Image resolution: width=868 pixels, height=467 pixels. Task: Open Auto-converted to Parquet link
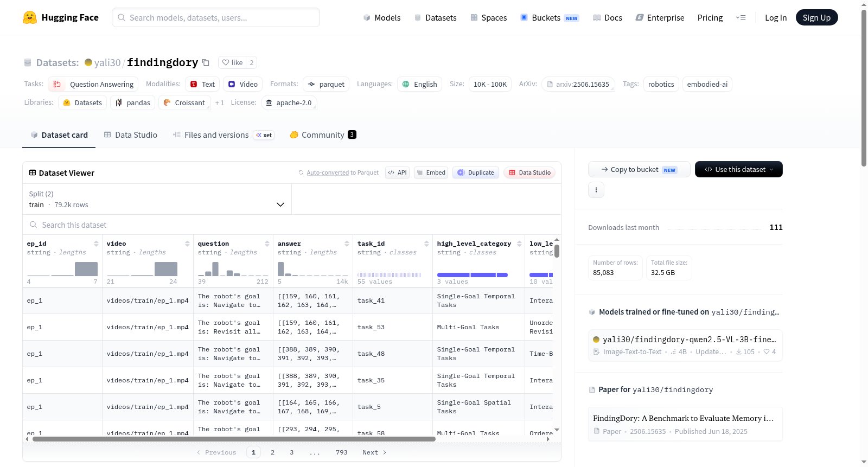tap(342, 172)
